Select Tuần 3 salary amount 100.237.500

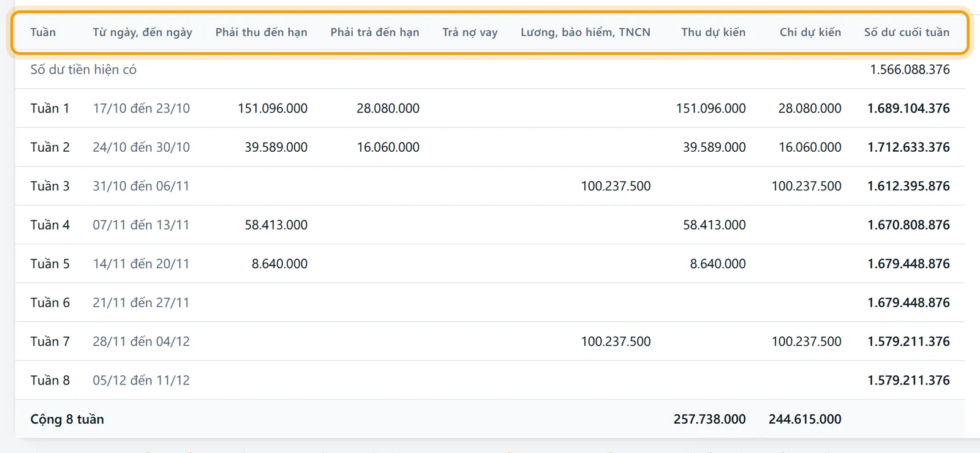tap(616, 186)
